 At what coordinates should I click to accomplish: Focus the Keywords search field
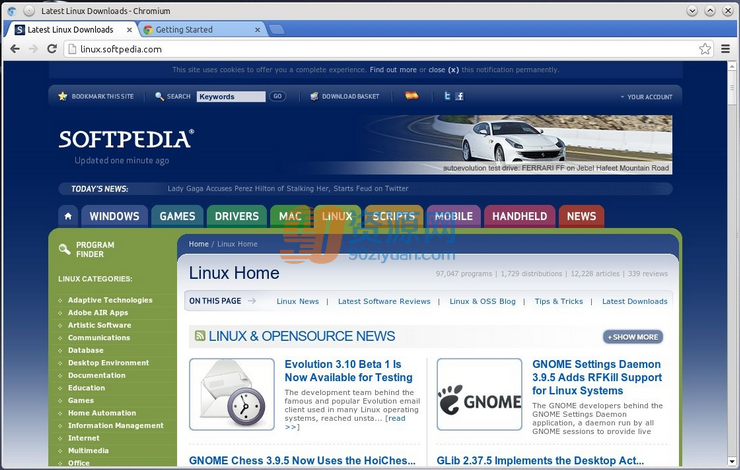[x=231, y=96]
